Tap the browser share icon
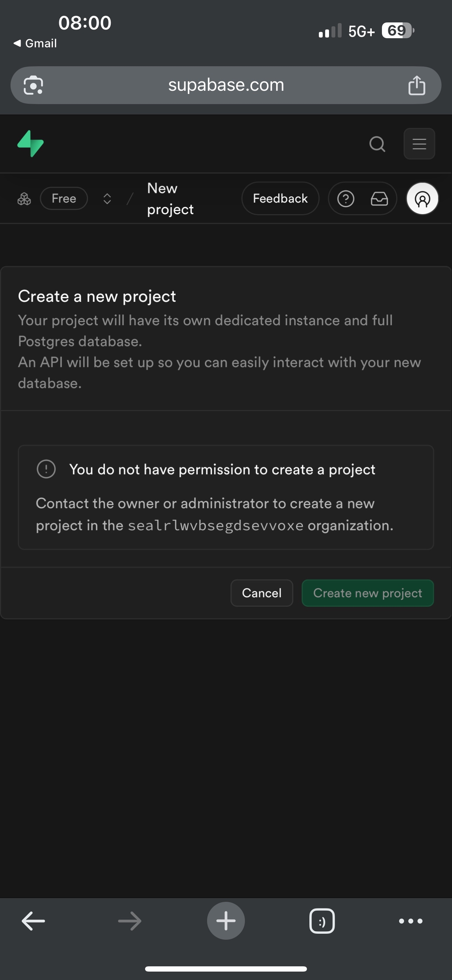 pyautogui.click(x=417, y=85)
